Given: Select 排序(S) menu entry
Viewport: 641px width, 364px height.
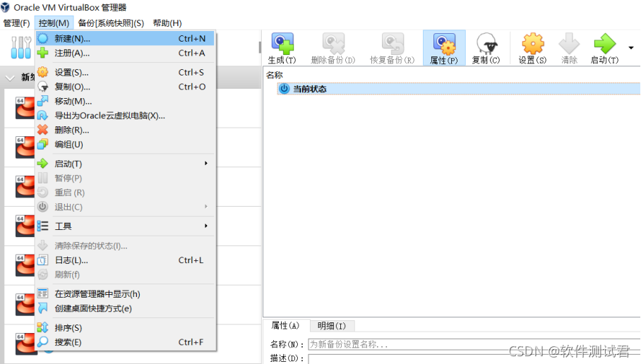Looking at the screenshot, I should pyautogui.click(x=125, y=327).
